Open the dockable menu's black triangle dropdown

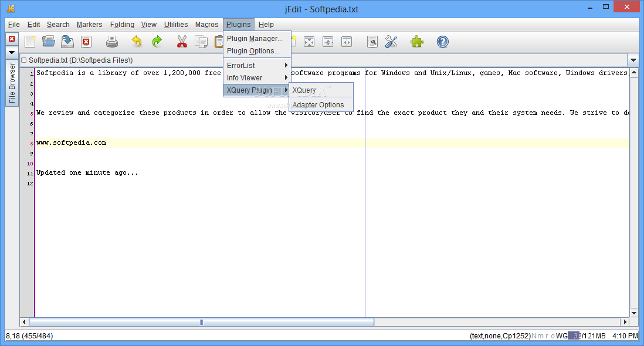pos(12,53)
